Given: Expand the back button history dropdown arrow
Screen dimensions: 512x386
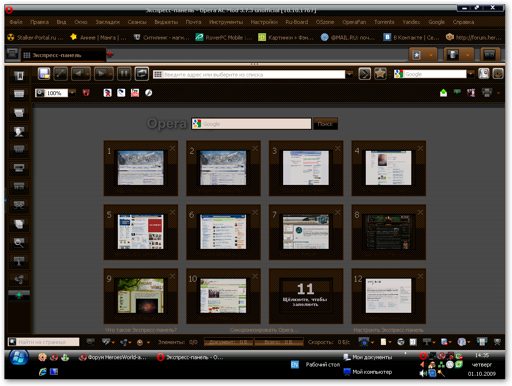Looking at the screenshot, I should (87, 74).
